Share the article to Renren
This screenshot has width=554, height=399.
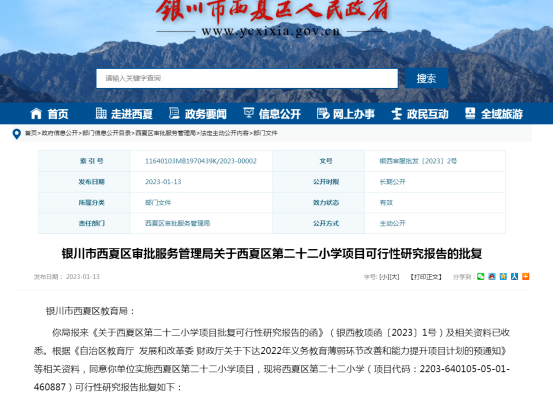(514, 276)
